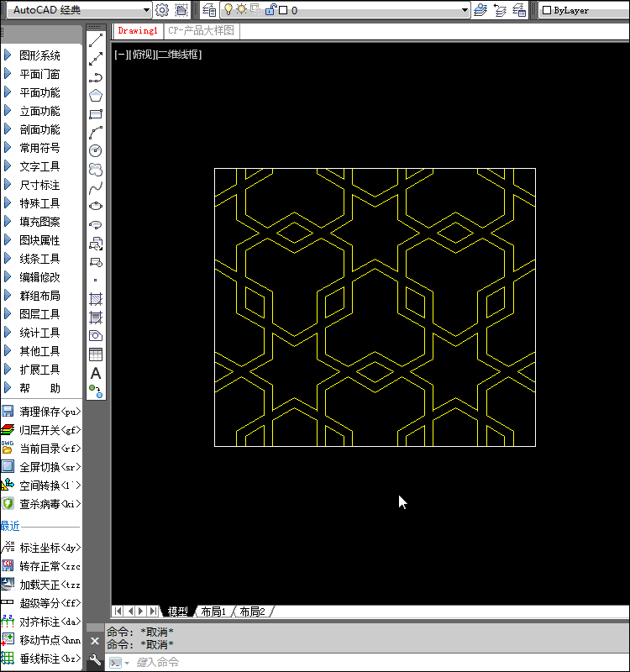Select the Region tool

[x=96, y=335]
